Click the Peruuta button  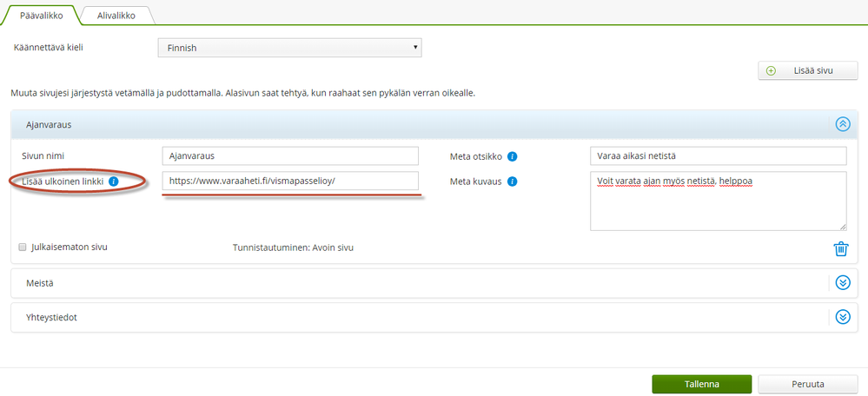click(x=808, y=384)
